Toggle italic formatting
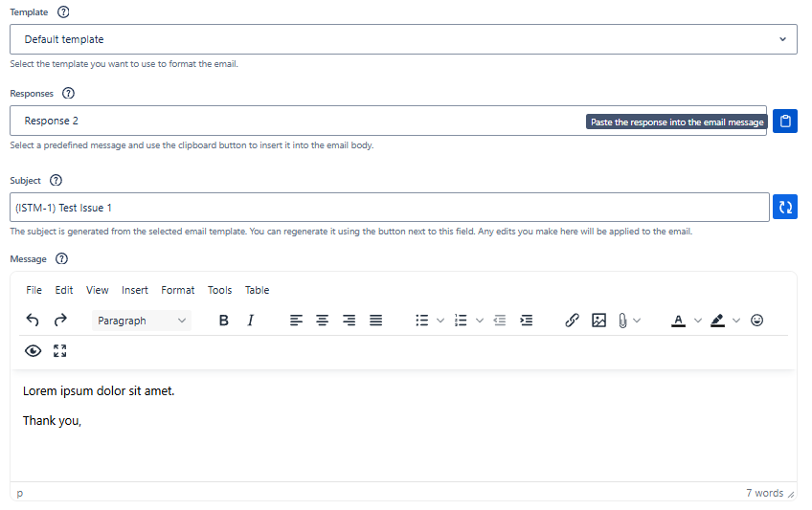This screenshot has width=812, height=510. [x=250, y=321]
